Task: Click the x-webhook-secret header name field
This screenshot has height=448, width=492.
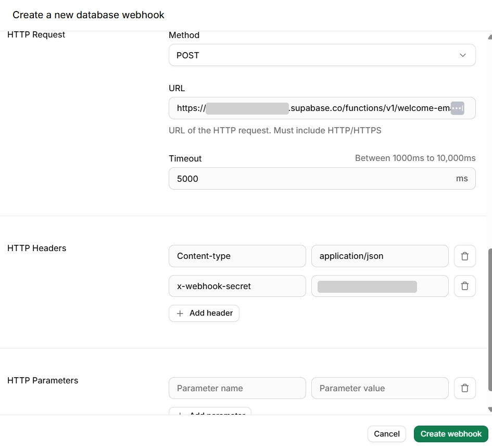Action: 237,286
